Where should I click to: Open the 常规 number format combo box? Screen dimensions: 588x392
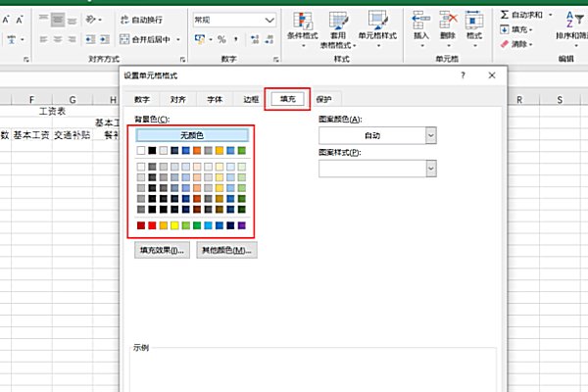[235, 20]
